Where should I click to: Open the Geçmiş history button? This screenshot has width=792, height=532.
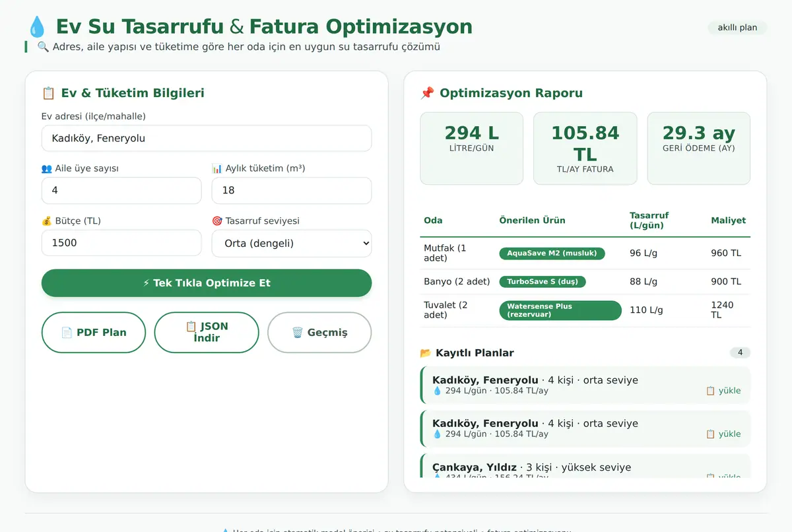point(319,333)
